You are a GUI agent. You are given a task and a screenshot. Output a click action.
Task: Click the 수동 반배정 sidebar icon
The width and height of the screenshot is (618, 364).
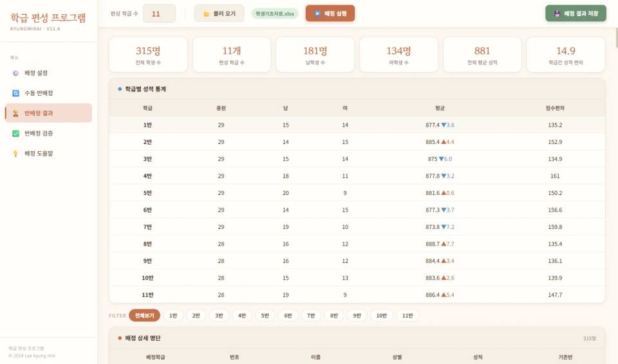[15, 93]
